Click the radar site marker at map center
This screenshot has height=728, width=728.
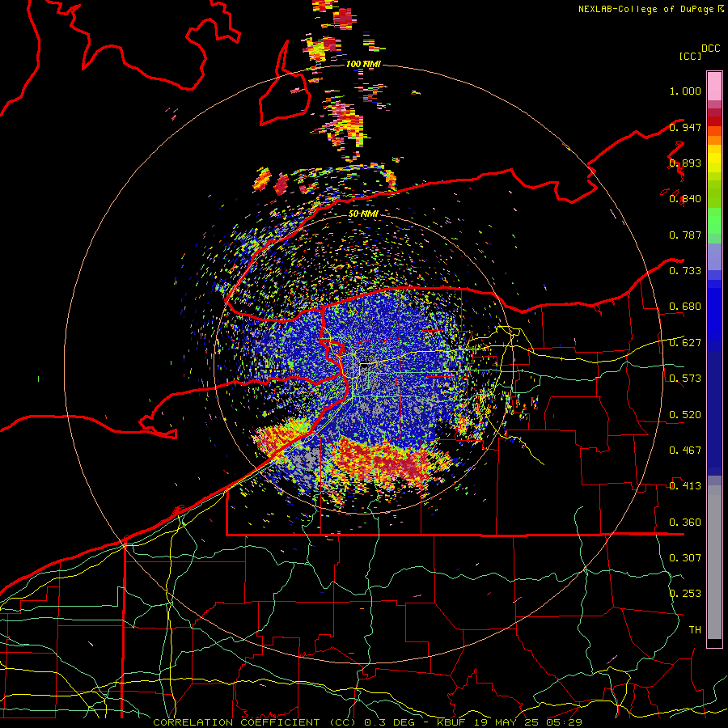click(366, 365)
